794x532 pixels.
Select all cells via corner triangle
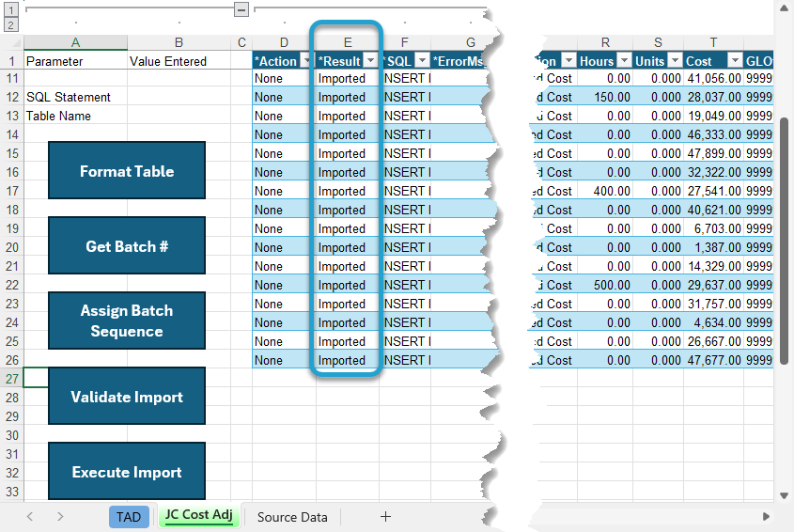coord(14,42)
